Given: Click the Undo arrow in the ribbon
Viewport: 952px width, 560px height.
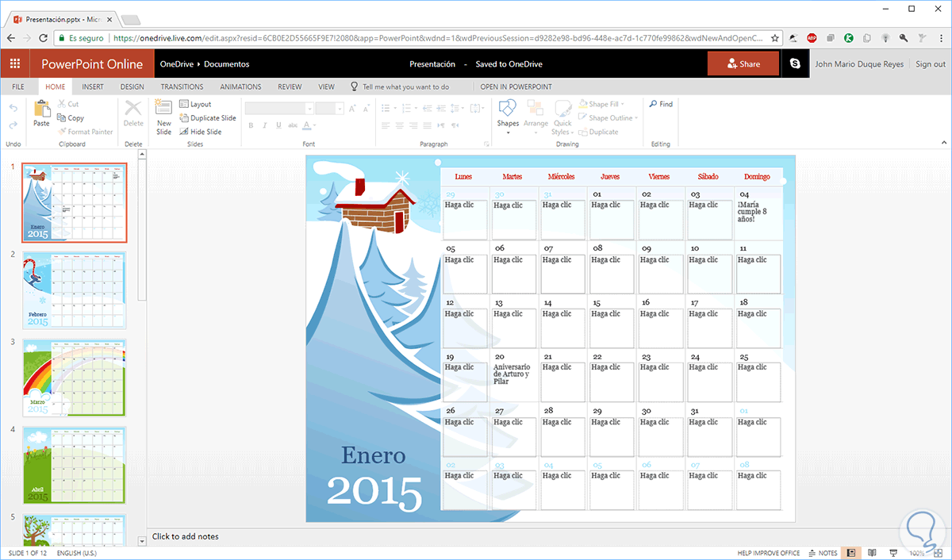Looking at the screenshot, I should coord(13,108).
